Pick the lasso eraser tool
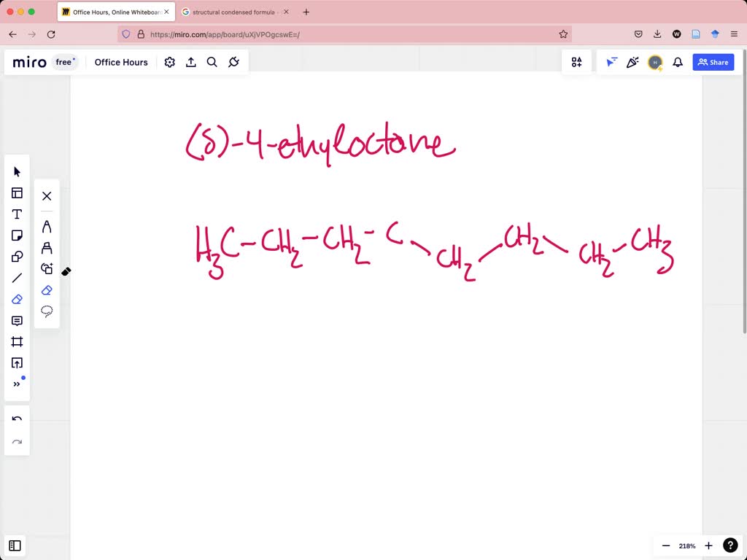 click(47, 310)
